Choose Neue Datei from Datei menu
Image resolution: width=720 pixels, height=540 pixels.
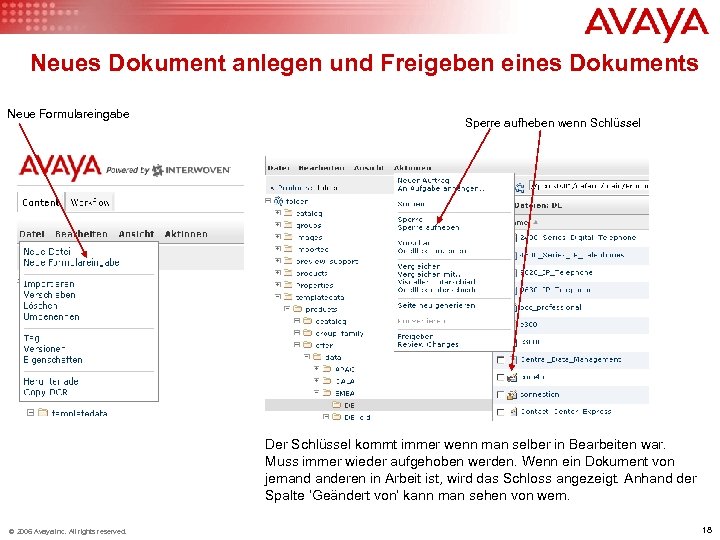47,252
